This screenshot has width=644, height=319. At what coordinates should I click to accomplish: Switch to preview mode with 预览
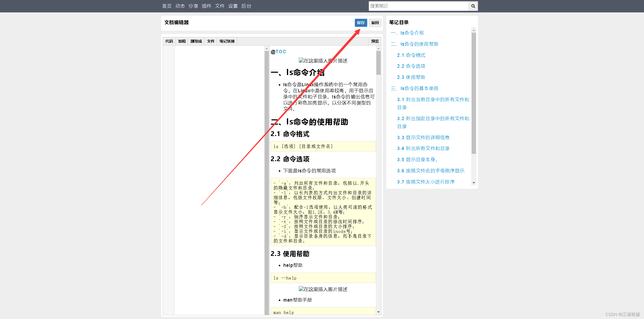pyautogui.click(x=375, y=41)
